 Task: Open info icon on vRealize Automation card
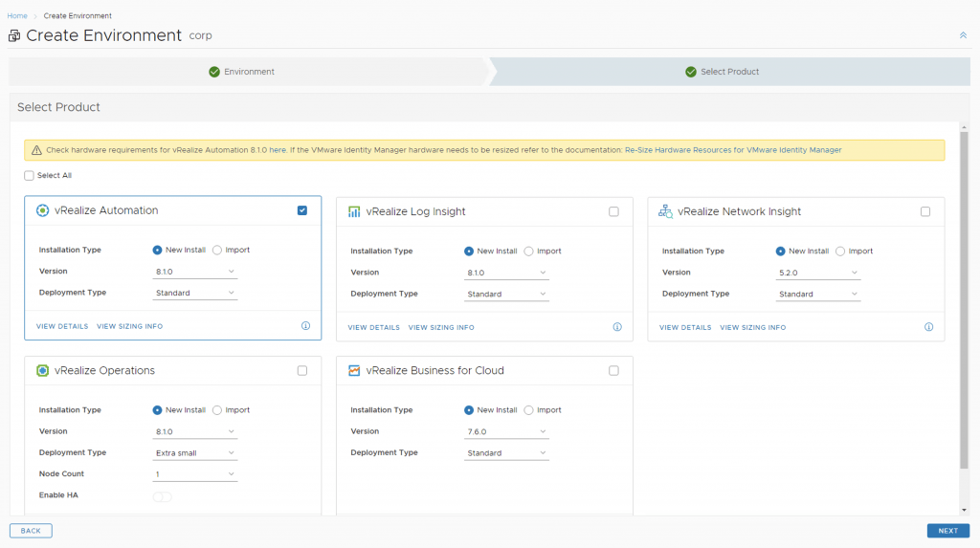(x=305, y=326)
